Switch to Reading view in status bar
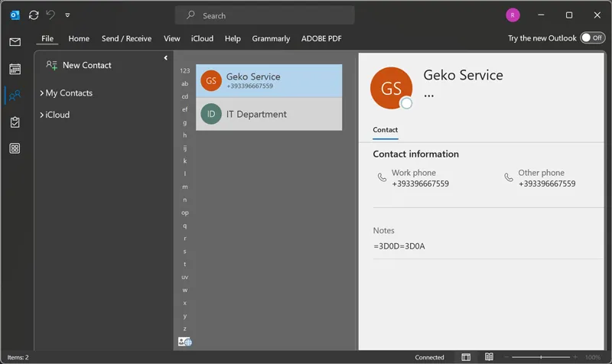Screen dimensions: 612x364 coord(489,357)
